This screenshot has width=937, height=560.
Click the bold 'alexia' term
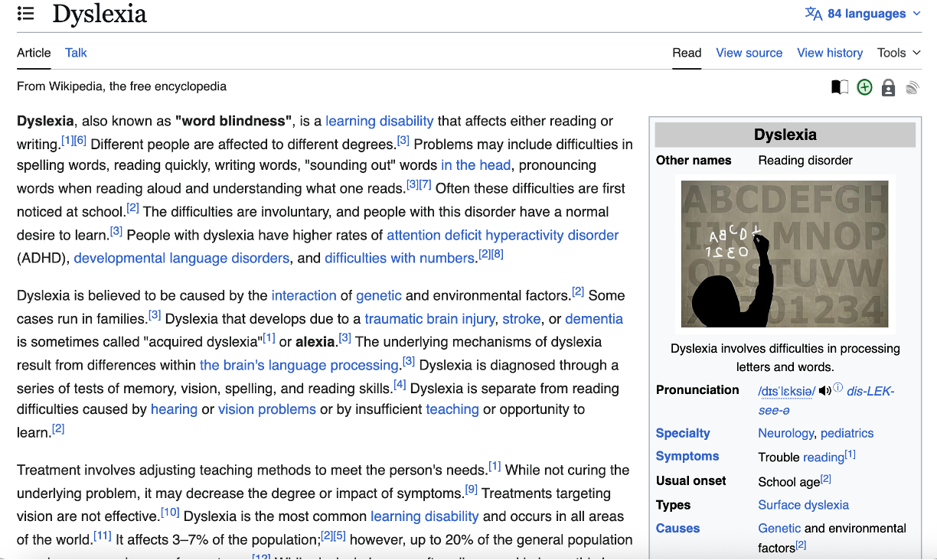[315, 342]
